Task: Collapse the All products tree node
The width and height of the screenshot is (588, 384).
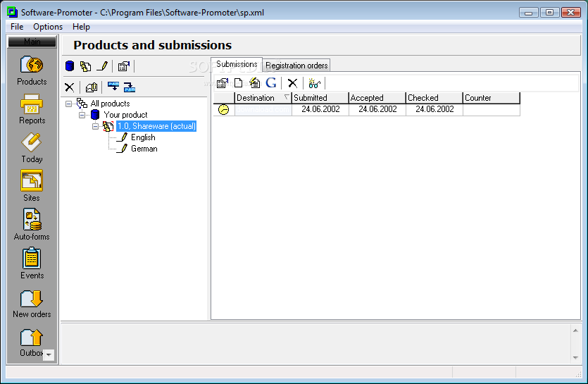Action: click(x=68, y=104)
